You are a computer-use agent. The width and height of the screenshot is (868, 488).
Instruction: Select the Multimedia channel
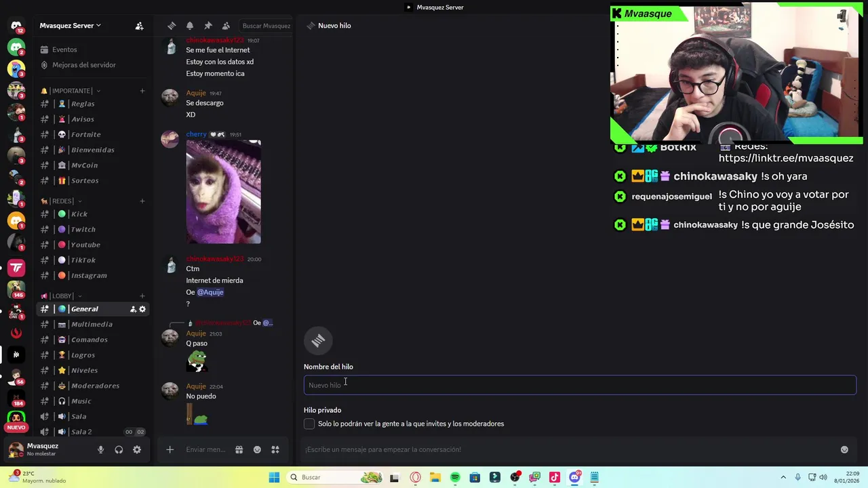click(93, 325)
